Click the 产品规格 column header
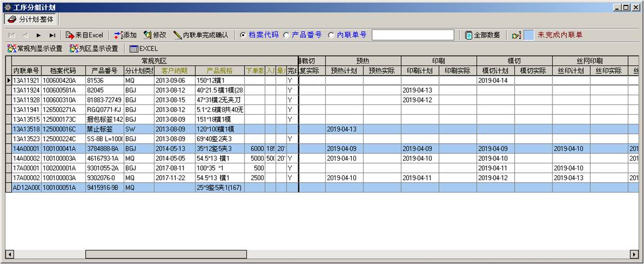The image size is (644, 264). (x=220, y=71)
